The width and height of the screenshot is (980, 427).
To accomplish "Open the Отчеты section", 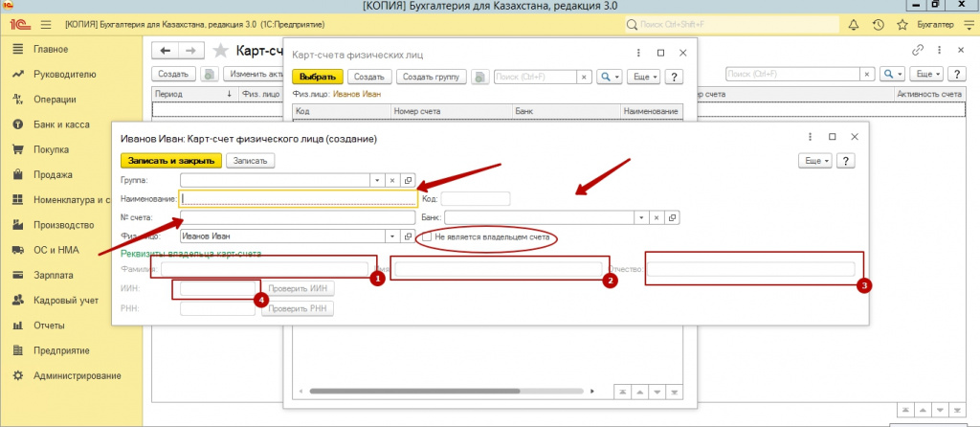I will click(x=50, y=326).
